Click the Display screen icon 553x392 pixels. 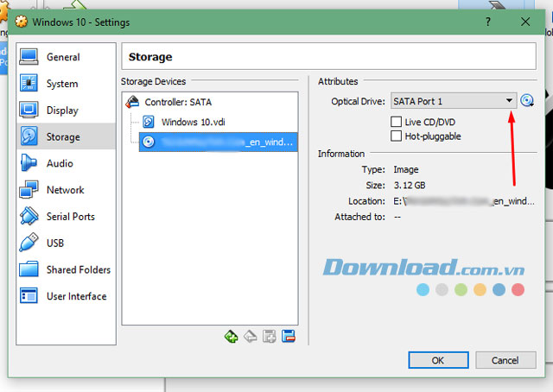click(29, 110)
